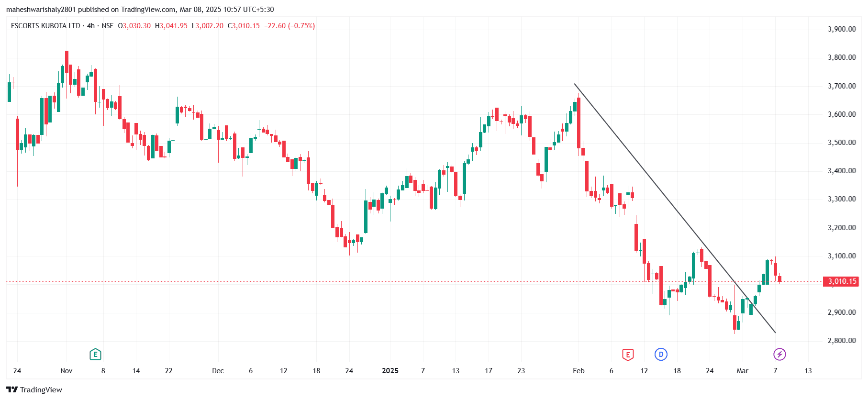Click the red earnings E marker
Viewport: 868px width, 400px height.
click(628, 355)
